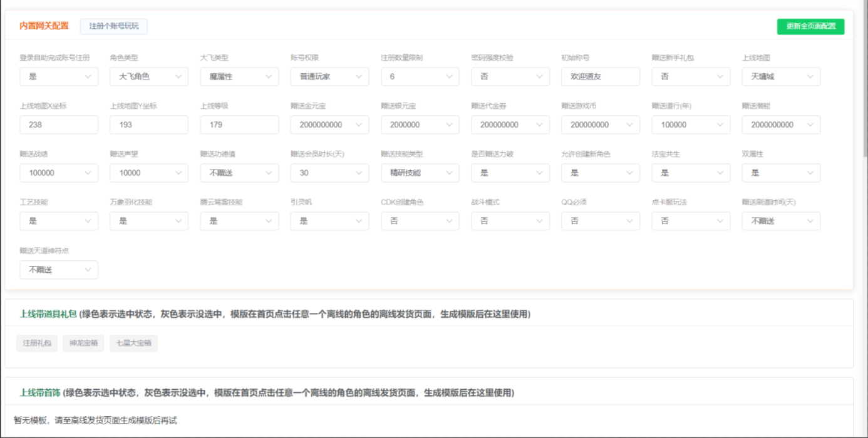Screen dimensions: 868x438
Task: Toggle the 注册礼包 gift pack tag
Action: click(37, 343)
